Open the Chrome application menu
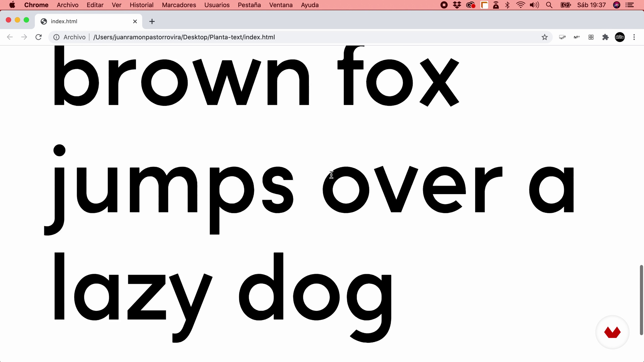This screenshot has height=362, width=644. 36,5
